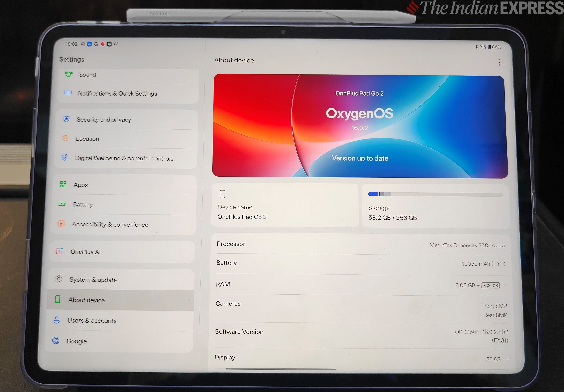Click the System & update gear icon
This screenshot has height=392, width=564.
coord(59,279)
